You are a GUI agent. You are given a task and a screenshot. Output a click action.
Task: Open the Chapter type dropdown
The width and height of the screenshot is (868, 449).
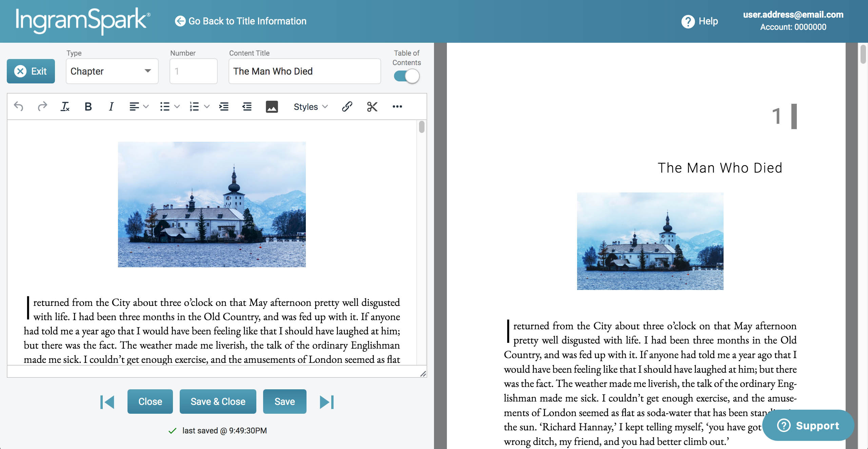pyautogui.click(x=112, y=71)
